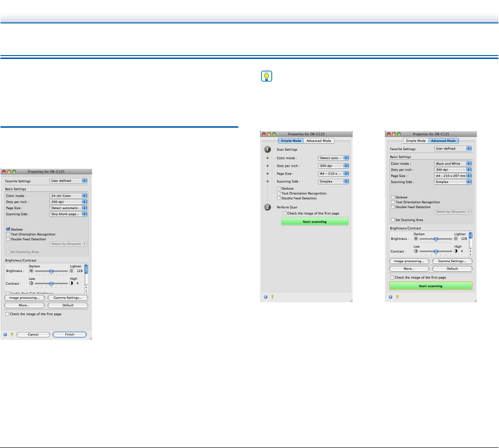Image resolution: width=499 pixels, height=448 pixels.
Task: Open Dots per inch 200 dpi dropdown
Action: pyautogui.click(x=68, y=202)
